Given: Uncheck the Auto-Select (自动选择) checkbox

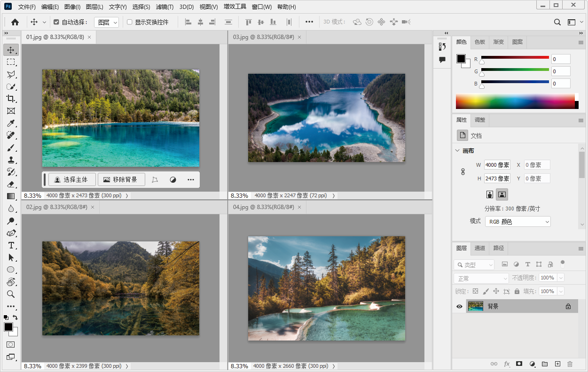Looking at the screenshot, I should 56,22.
